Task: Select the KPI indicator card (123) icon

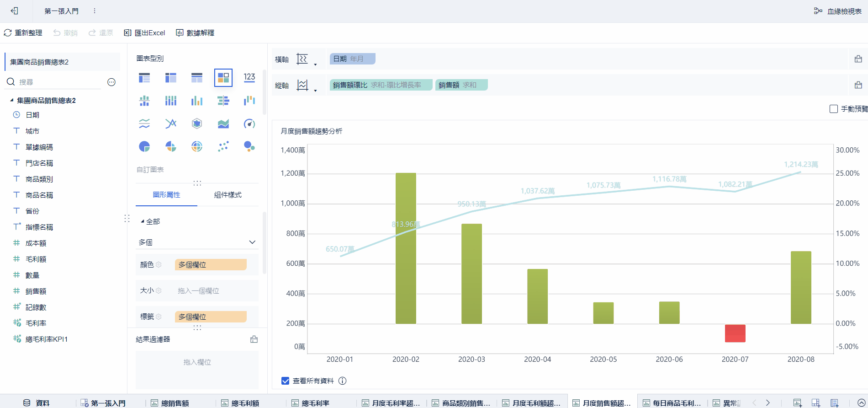Action: click(249, 78)
